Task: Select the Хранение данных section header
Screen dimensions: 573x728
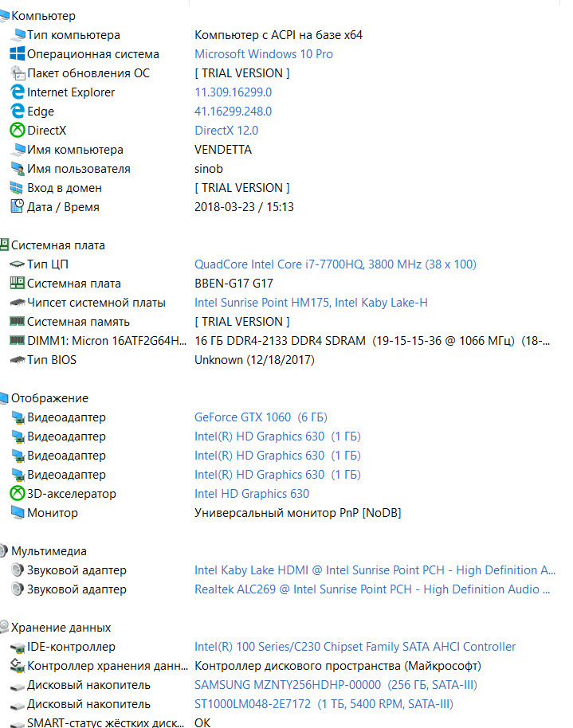Action: pos(61,628)
